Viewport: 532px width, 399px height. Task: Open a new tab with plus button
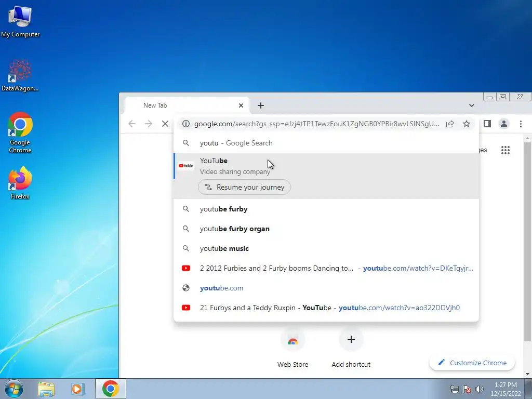(261, 105)
